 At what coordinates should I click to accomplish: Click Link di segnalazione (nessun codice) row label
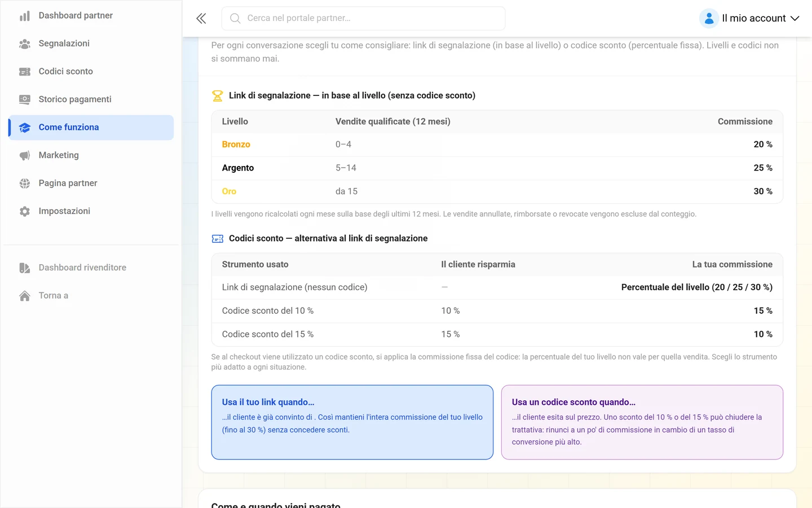pyautogui.click(x=295, y=287)
